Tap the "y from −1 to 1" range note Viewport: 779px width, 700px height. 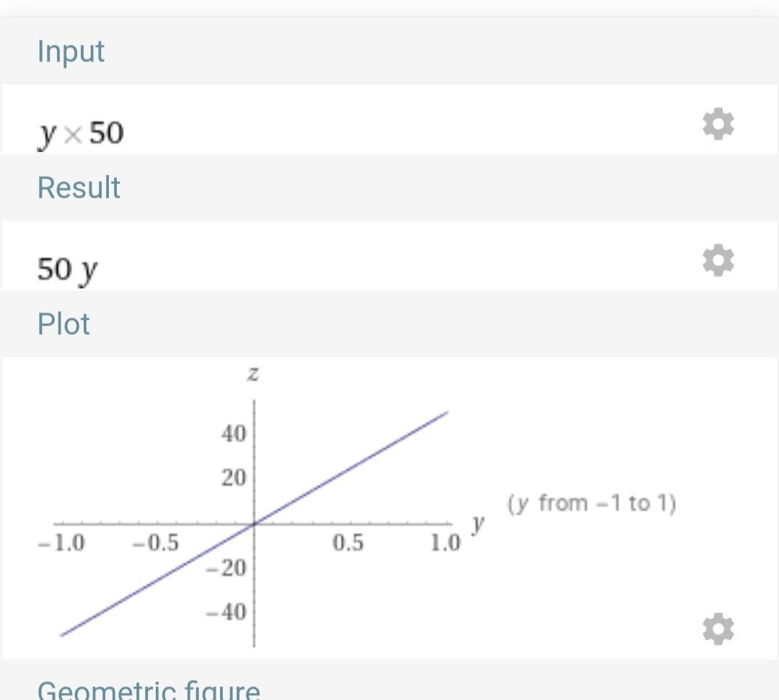[x=591, y=503]
